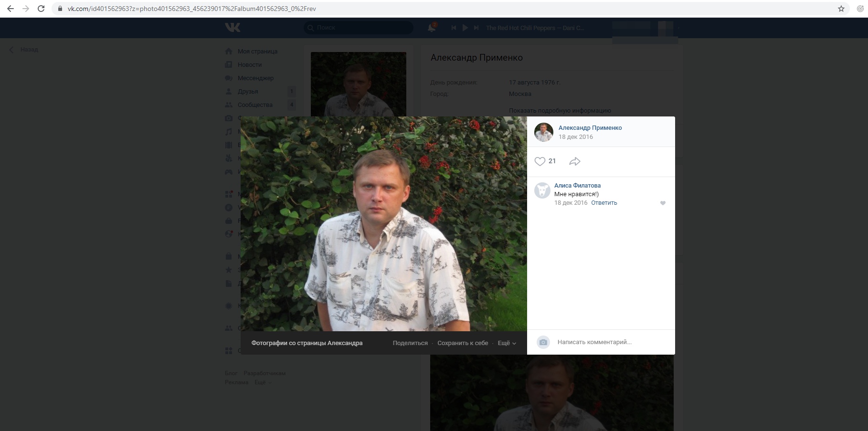Click the Реклама footer link
This screenshot has width=868, height=431.
237,382
